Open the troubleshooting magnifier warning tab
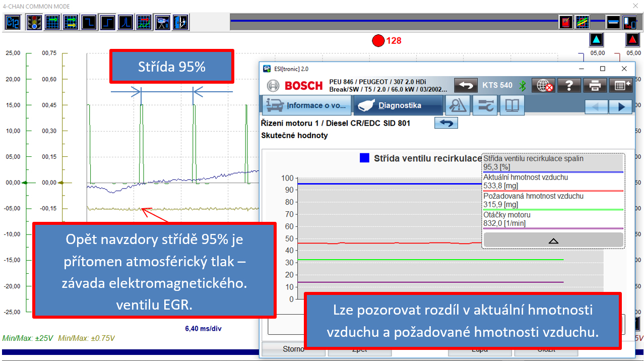644x361 pixels. pos(458,105)
